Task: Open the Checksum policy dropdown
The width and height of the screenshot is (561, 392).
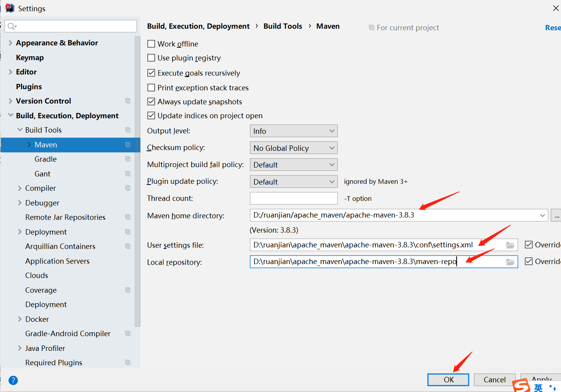Action: [x=294, y=148]
